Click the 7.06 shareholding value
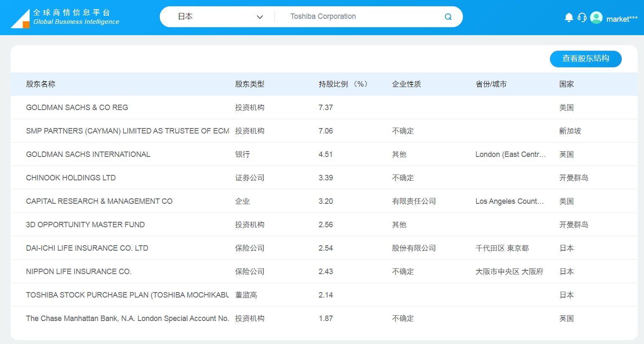The width and height of the screenshot is (644, 344). click(x=326, y=131)
